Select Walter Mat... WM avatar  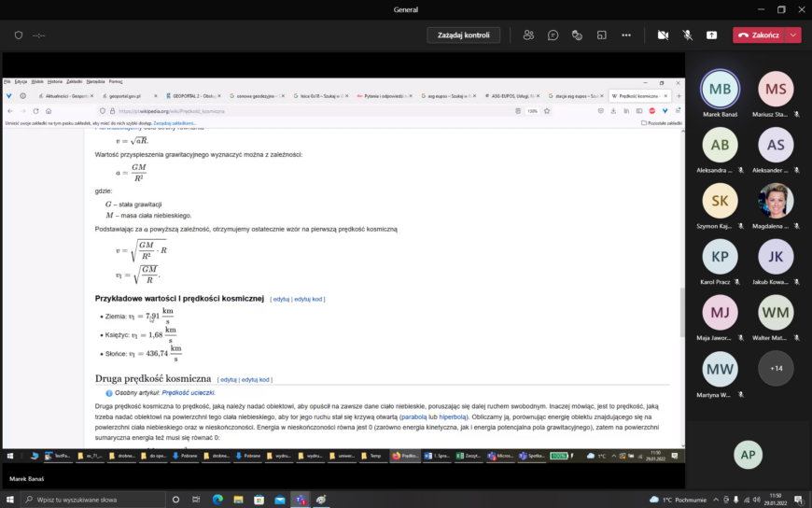(x=776, y=313)
